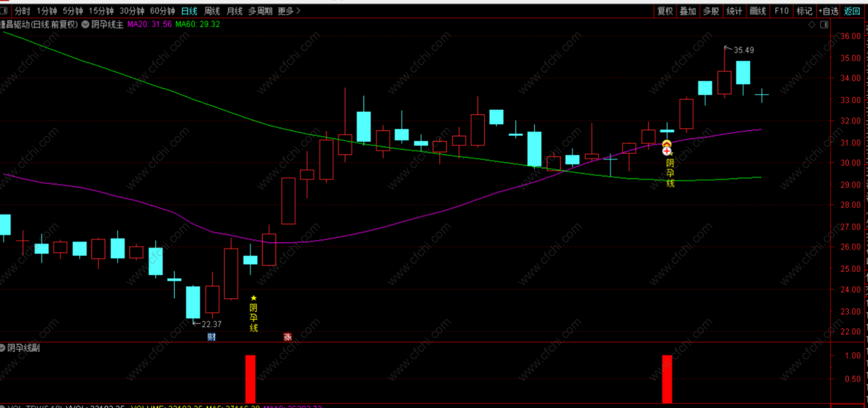Viewport: 868px width, 408px height.
Task: Click the left sidebar panel toggle icon
Action: [4, 11]
